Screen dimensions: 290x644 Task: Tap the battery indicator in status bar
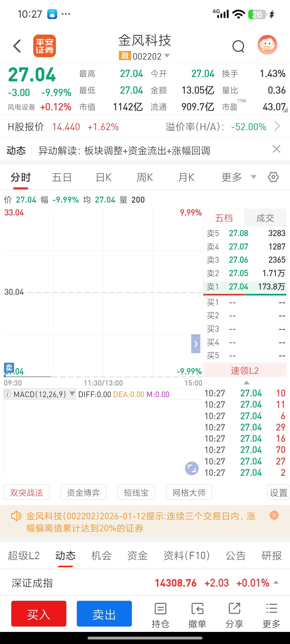(x=257, y=14)
